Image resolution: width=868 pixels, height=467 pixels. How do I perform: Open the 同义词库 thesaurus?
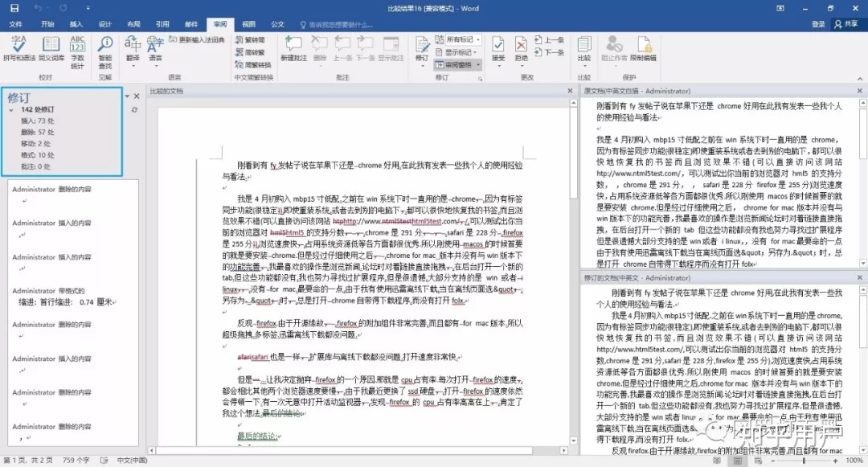pyautogui.click(x=51, y=49)
